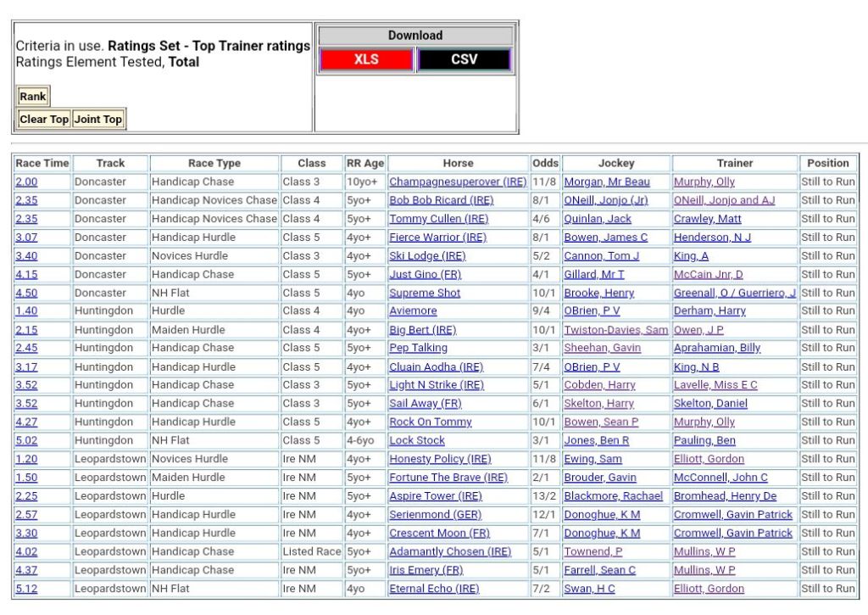
Task: View horse Eternal Echo (IRE)
Action: pyautogui.click(x=434, y=589)
